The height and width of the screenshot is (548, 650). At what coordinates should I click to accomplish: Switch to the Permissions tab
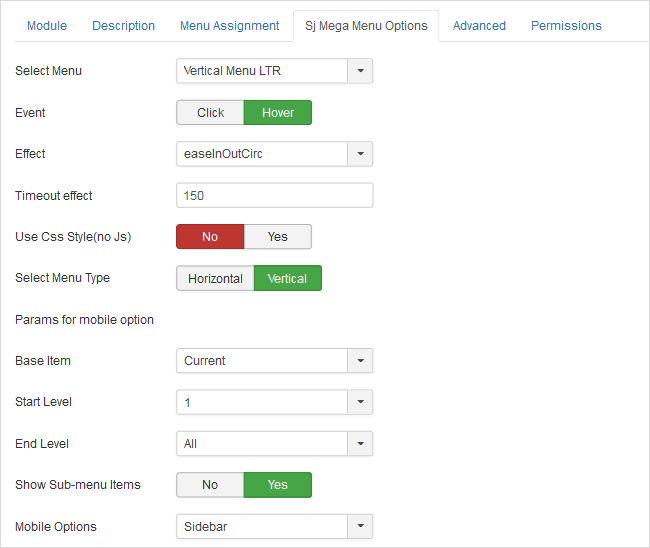566,25
